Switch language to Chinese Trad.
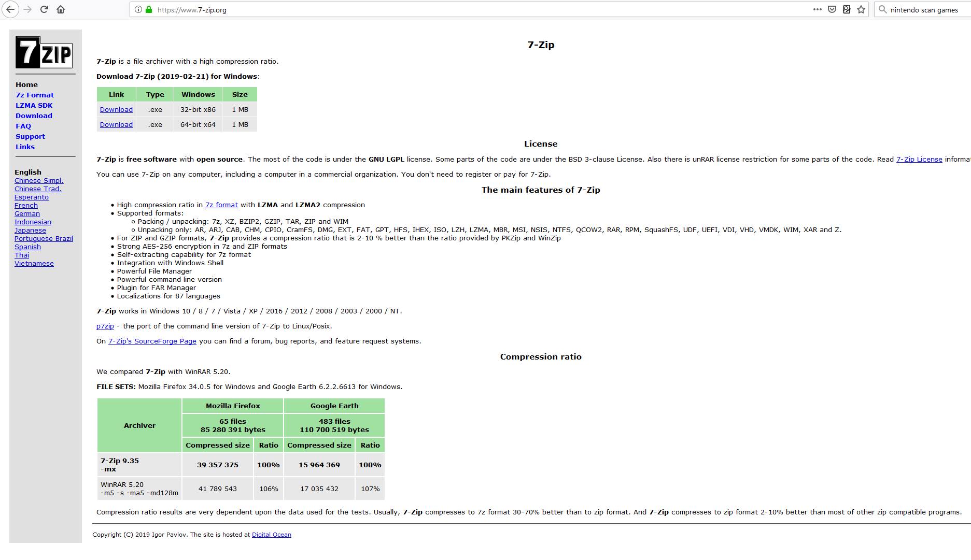This screenshot has height=560, width=971. 38,189
